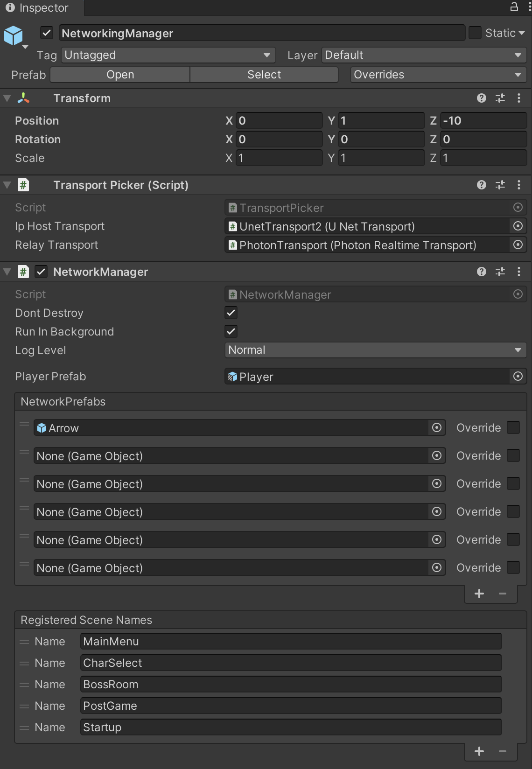
Task: Open the prefab asset
Action: coord(120,75)
